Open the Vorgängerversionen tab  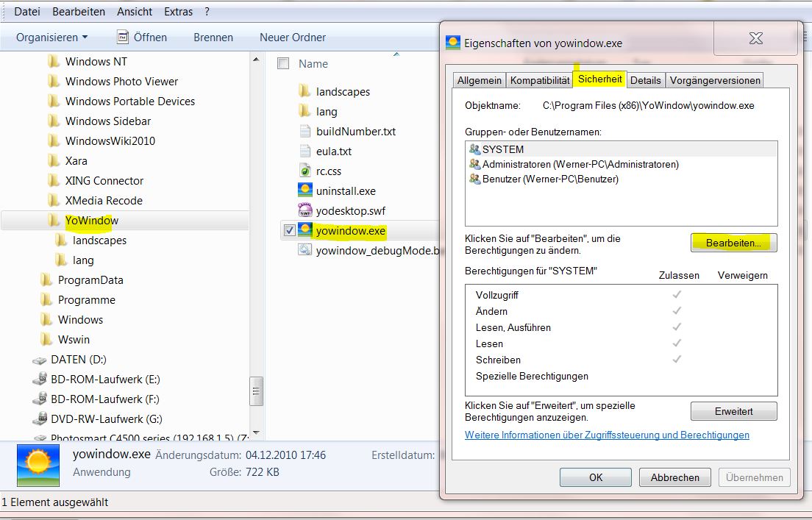[x=715, y=80]
